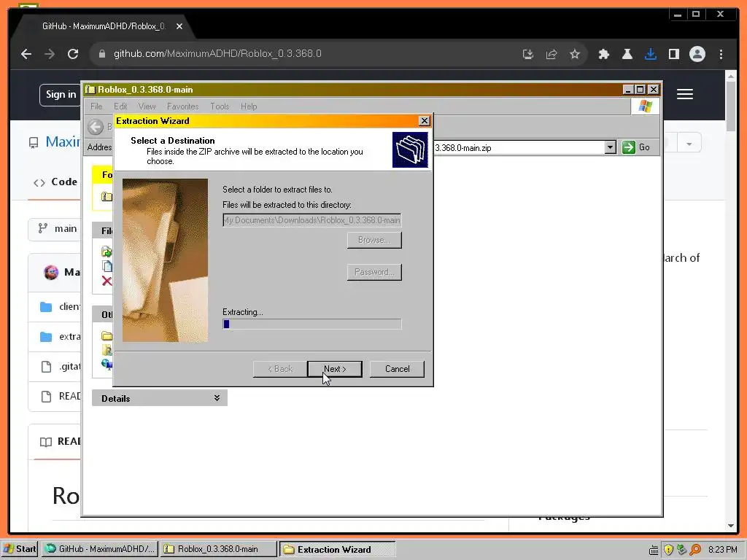This screenshot has height=560, width=747.
Task: Close the GitHub browser tab
Action: click(x=179, y=26)
